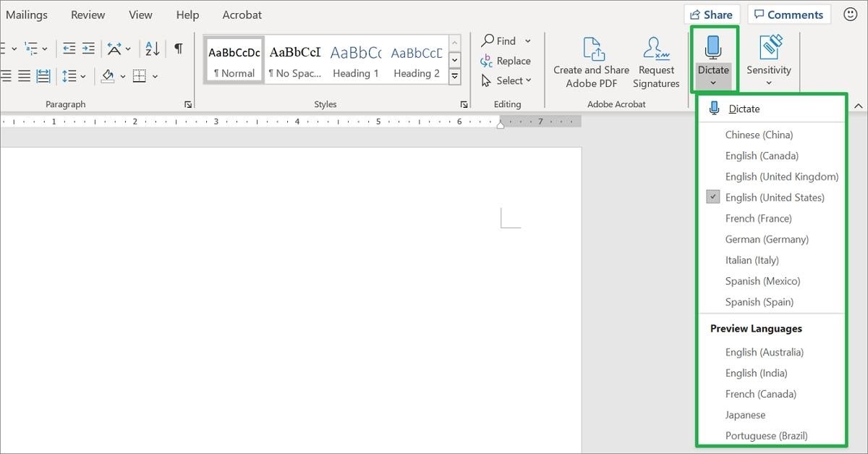Click the Increase Indent icon
868x454 pixels.
pyautogui.click(x=88, y=49)
